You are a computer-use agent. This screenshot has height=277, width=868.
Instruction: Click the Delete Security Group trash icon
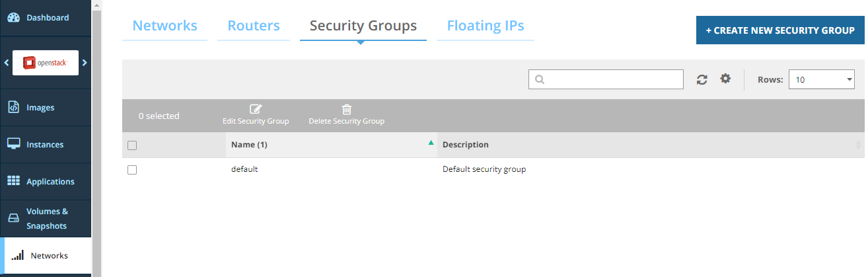(x=346, y=110)
